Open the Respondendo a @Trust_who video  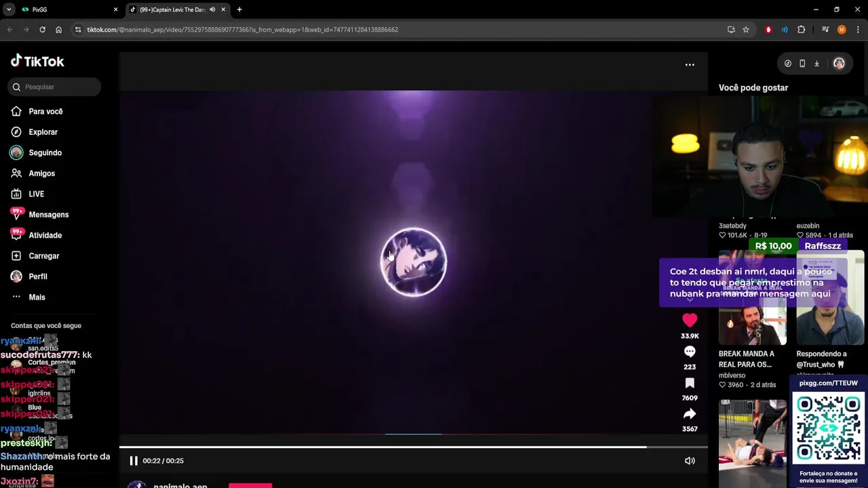(x=830, y=298)
